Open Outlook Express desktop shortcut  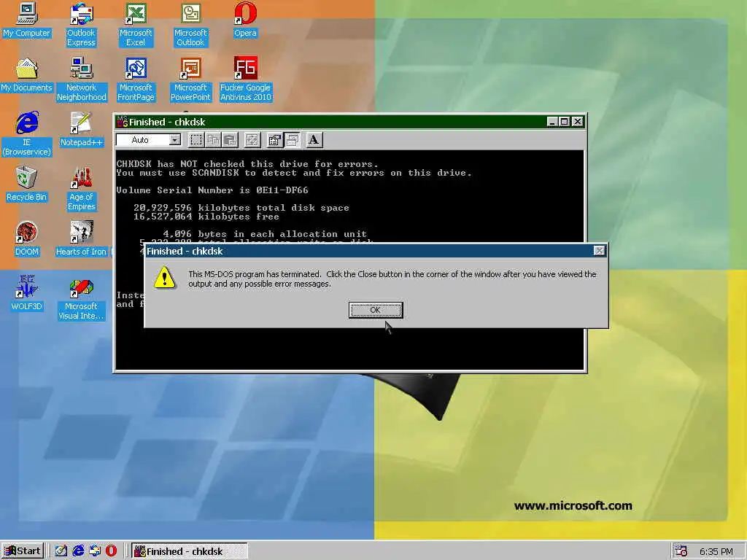pos(81,24)
